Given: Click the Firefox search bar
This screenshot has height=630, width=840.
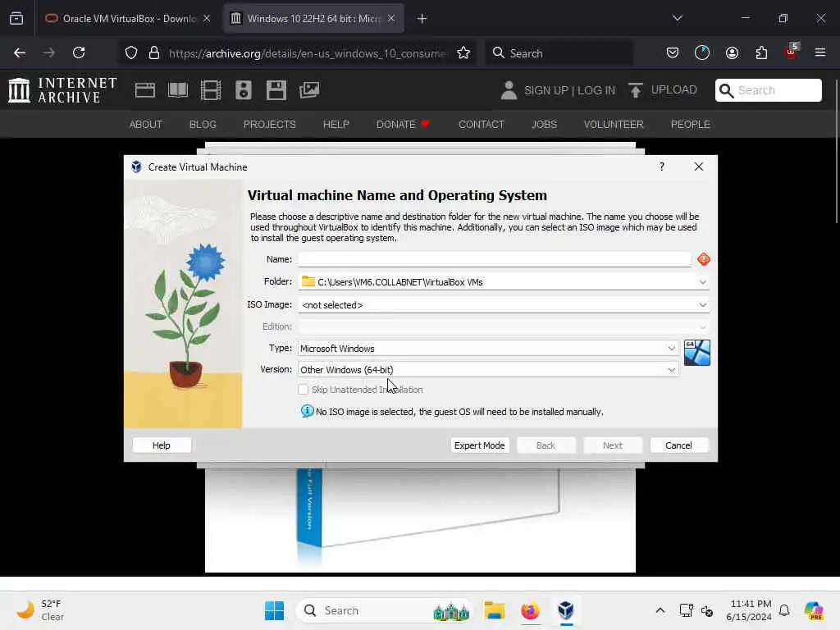Looking at the screenshot, I should pyautogui.click(x=558, y=53).
